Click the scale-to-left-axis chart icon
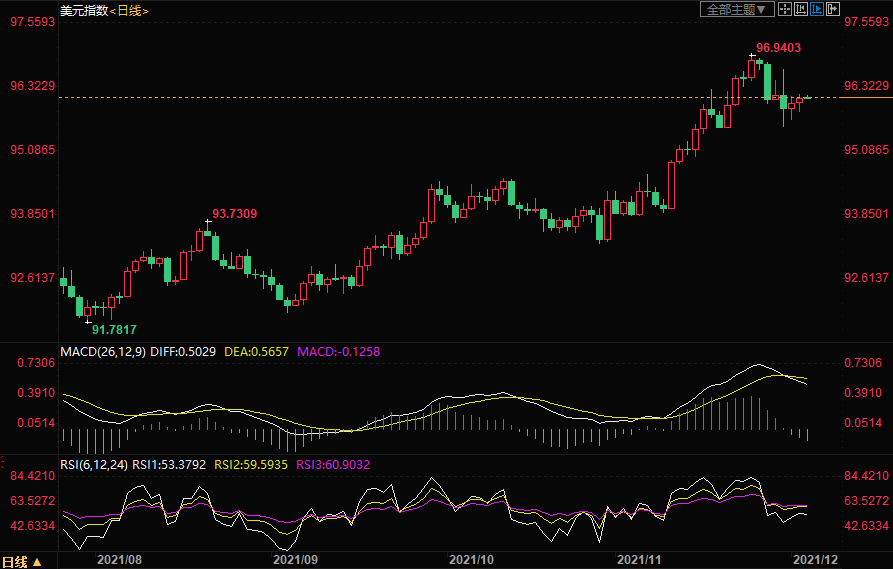893x569 pixels. pos(801,9)
